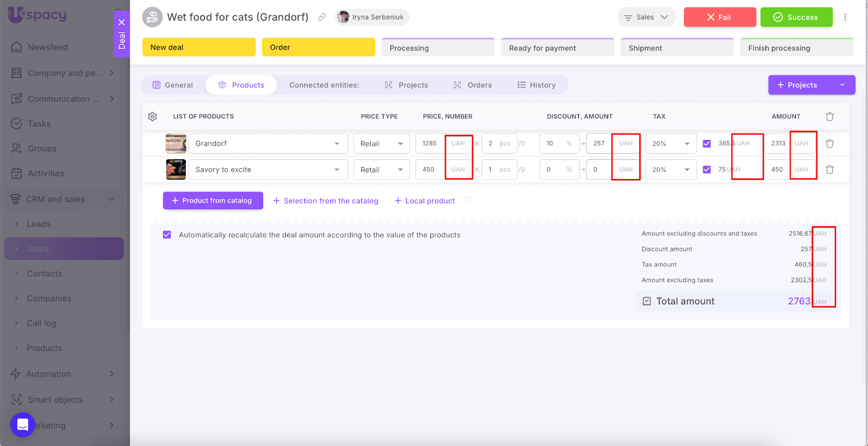868x446 pixels.
Task: Open the History tab
Action: coord(537,85)
